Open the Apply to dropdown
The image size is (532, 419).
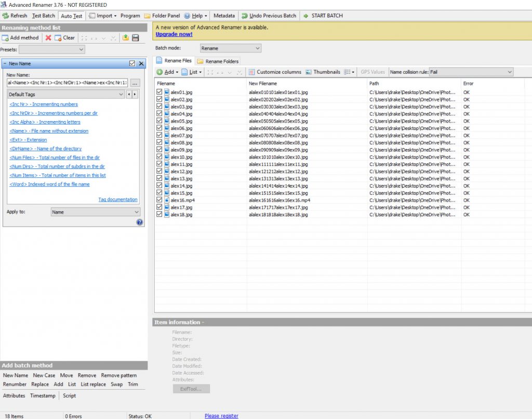pyautogui.click(x=96, y=212)
